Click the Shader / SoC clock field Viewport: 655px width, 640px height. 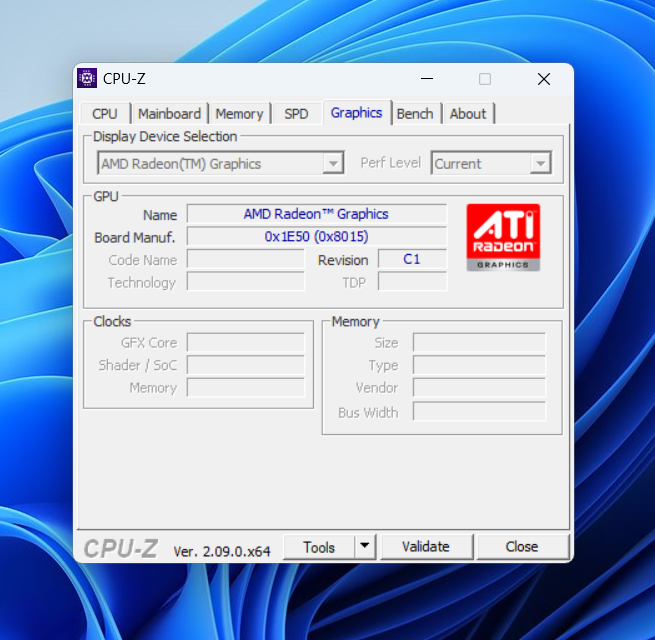click(246, 365)
